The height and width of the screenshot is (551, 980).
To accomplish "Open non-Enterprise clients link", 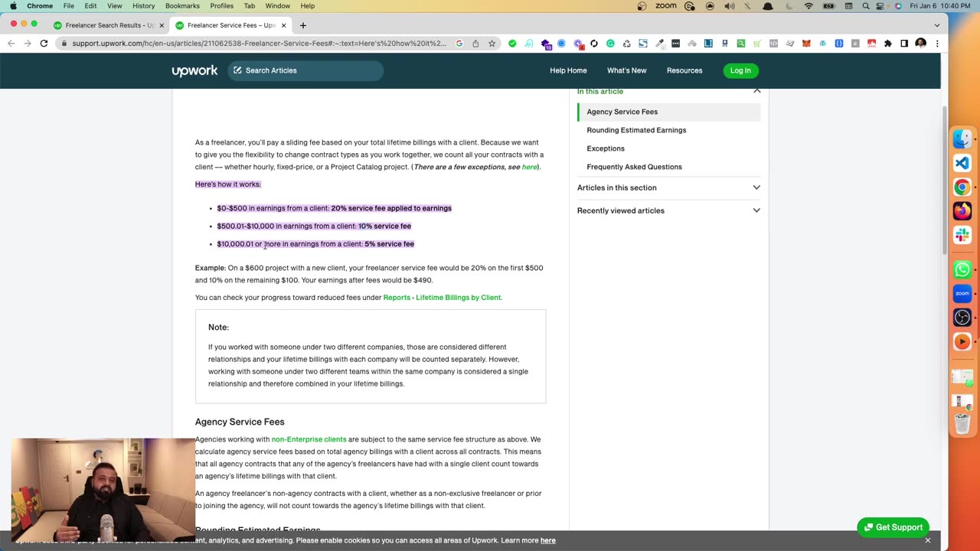I will [x=309, y=439].
